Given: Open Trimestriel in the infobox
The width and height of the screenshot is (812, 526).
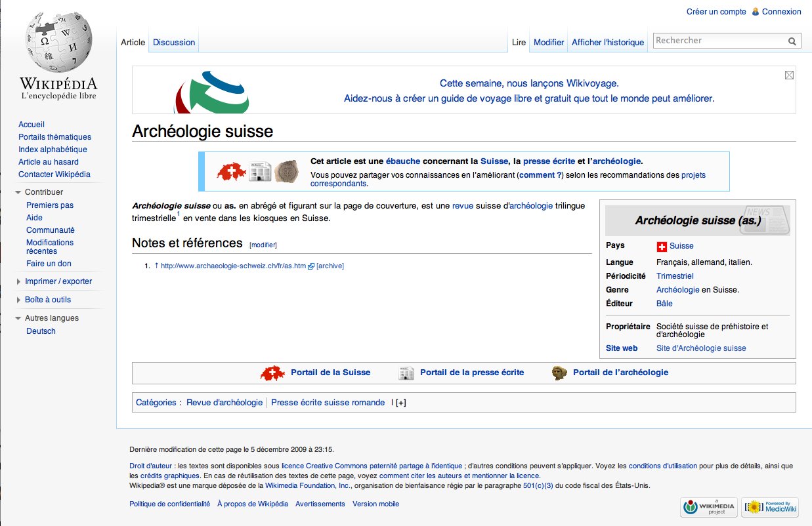Looking at the screenshot, I should click(x=675, y=276).
